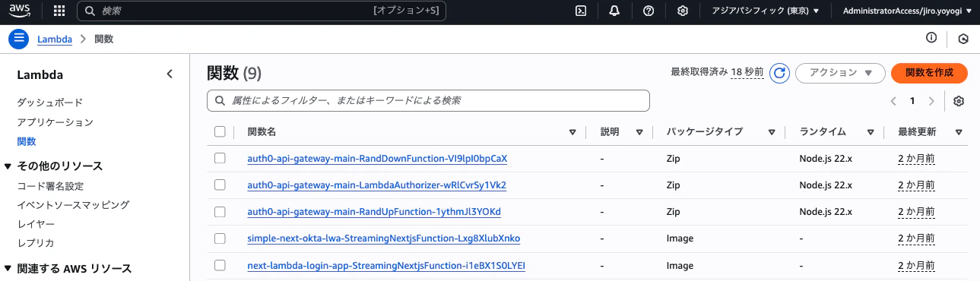Open the AdministratorAccess account menu
Screen dimensions: 980x281
(x=908, y=11)
